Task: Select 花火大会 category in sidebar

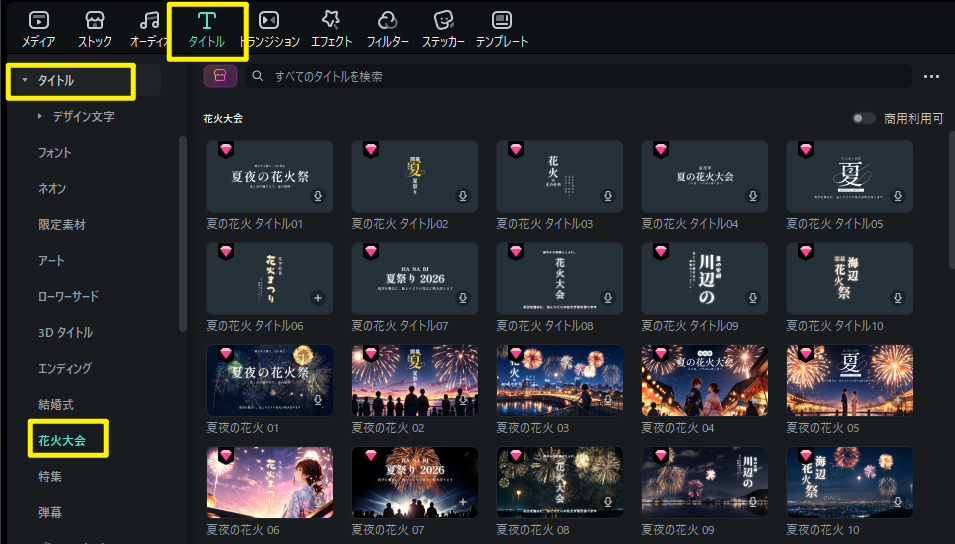Action: click(x=62, y=440)
